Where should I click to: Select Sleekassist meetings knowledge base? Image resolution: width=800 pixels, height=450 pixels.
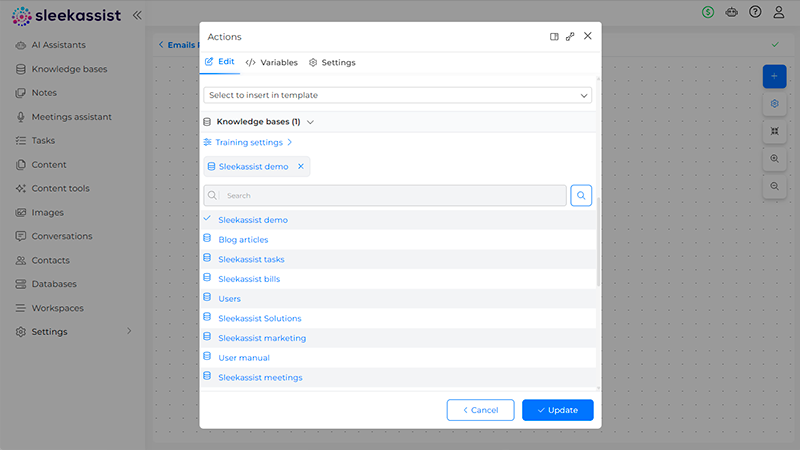398,378
